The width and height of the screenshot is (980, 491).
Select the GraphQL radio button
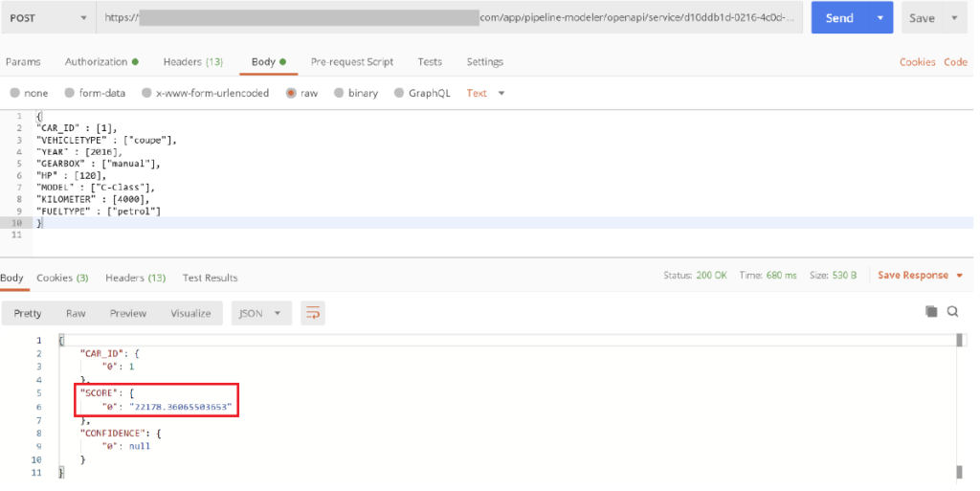pos(399,93)
